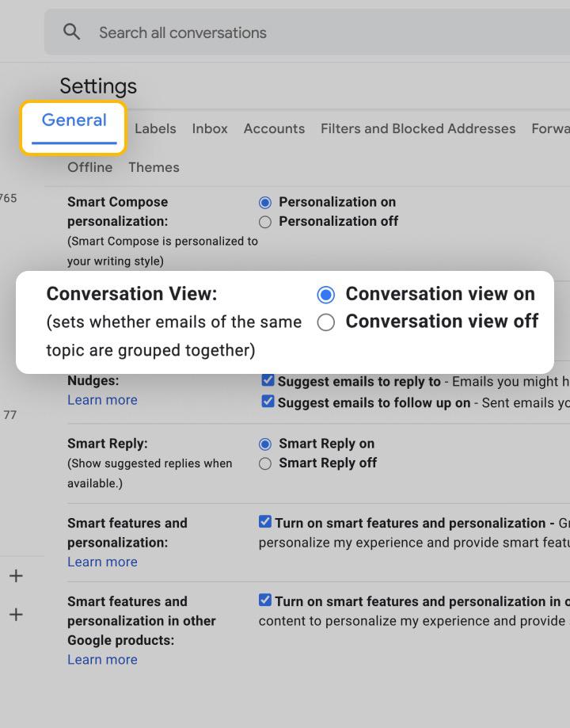Select Conversation view on

click(x=325, y=294)
